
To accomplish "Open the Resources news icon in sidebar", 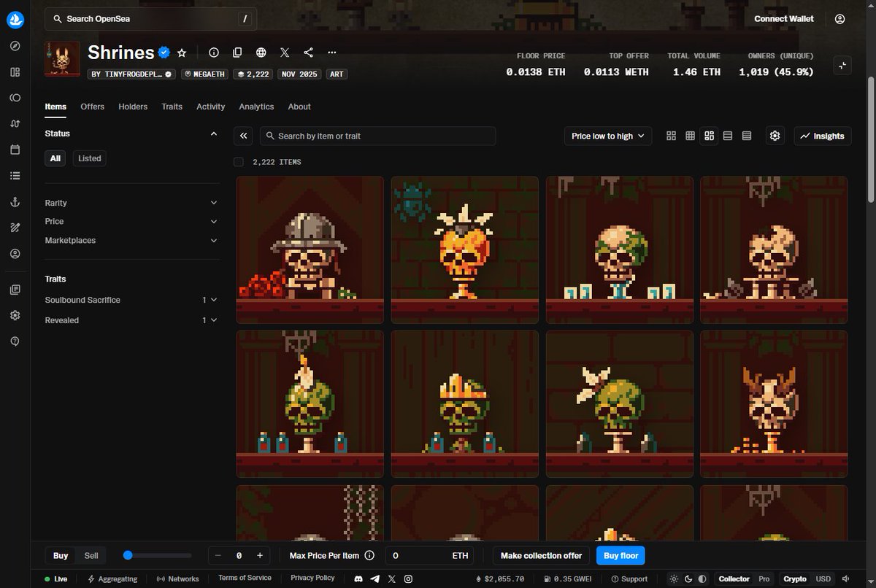I will click(15, 290).
